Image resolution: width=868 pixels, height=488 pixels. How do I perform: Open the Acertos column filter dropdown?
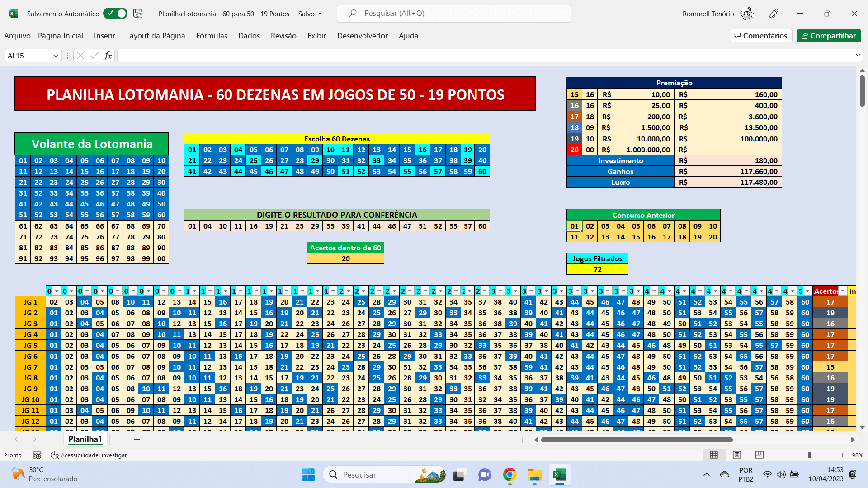click(x=843, y=291)
